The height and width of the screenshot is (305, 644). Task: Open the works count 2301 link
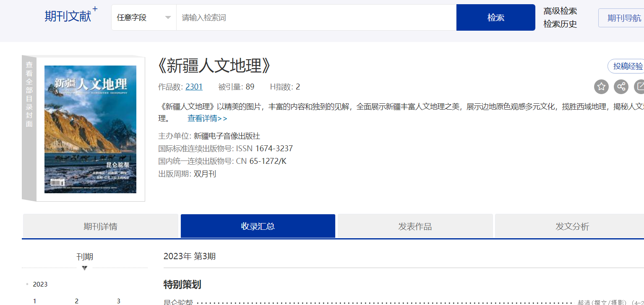[x=194, y=87]
